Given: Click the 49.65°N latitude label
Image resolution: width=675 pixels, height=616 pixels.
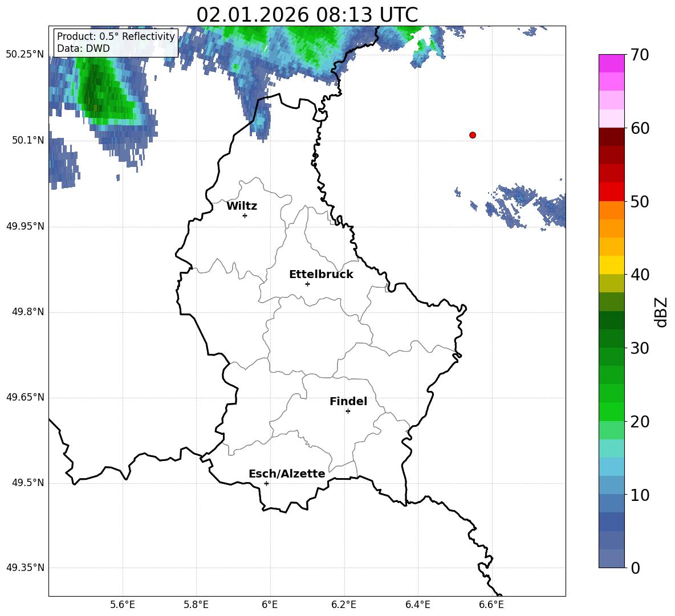Looking at the screenshot, I should pos(25,397).
